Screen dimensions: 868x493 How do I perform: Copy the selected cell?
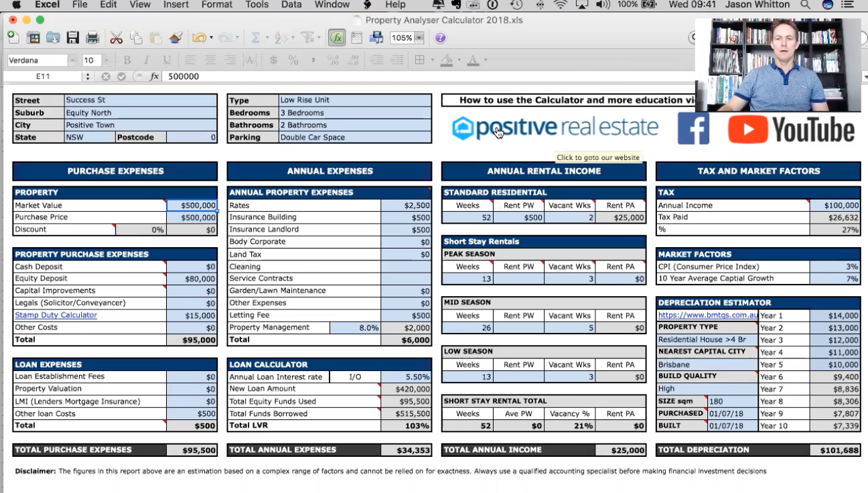[136, 38]
